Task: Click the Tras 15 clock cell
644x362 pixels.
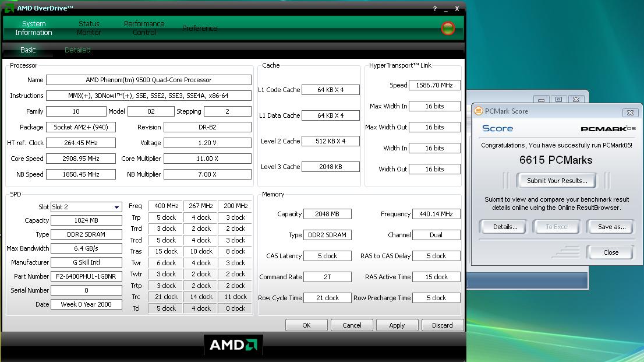Action: 166,251
